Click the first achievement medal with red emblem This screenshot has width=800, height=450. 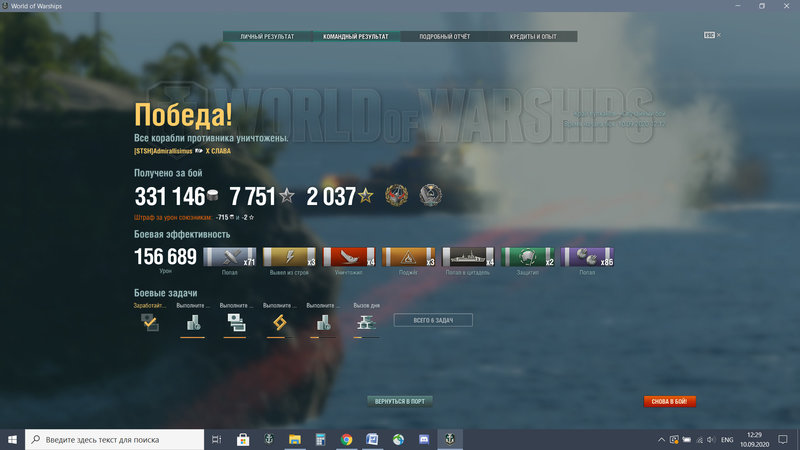tap(397, 196)
